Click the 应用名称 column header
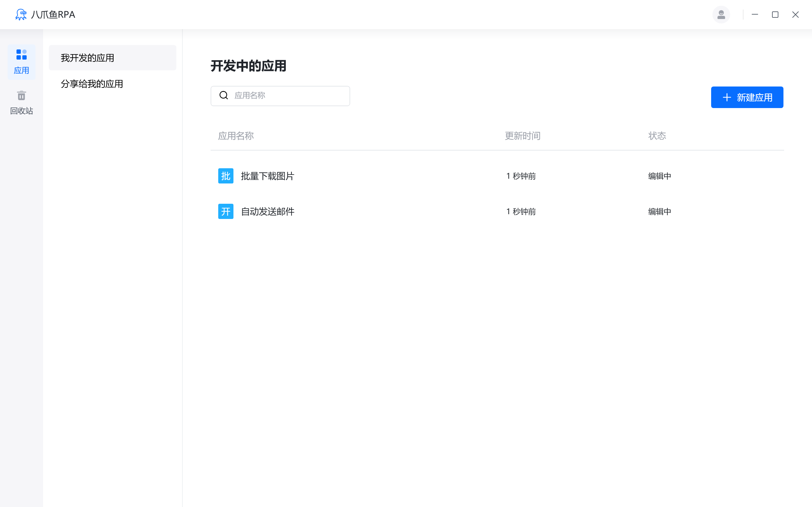The width and height of the screenshot is (812, 507). (x=236, y=136)
